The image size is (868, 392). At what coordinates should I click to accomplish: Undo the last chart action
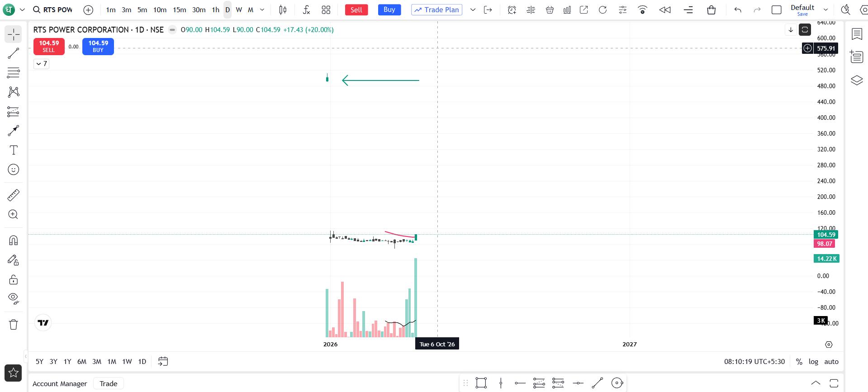point(738,10)
